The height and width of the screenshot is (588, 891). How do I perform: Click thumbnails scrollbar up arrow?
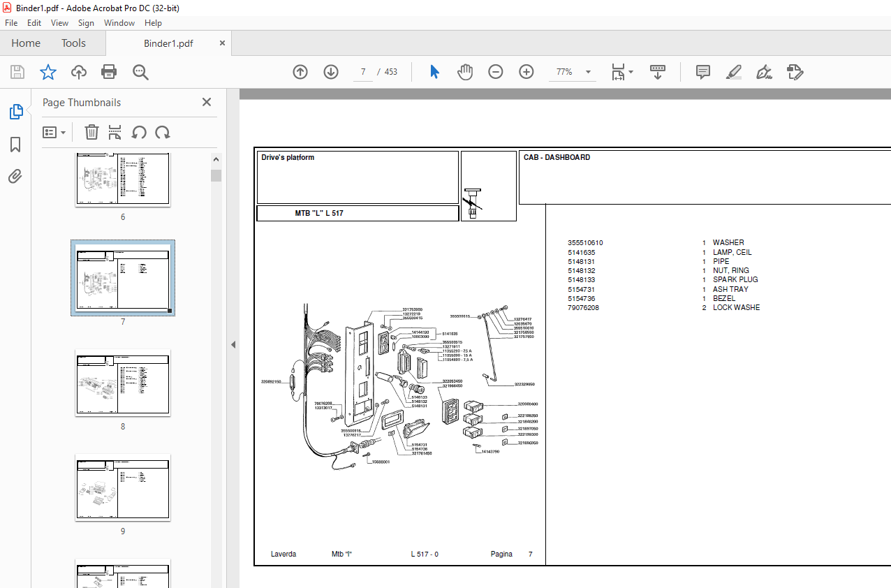point(216,159)
